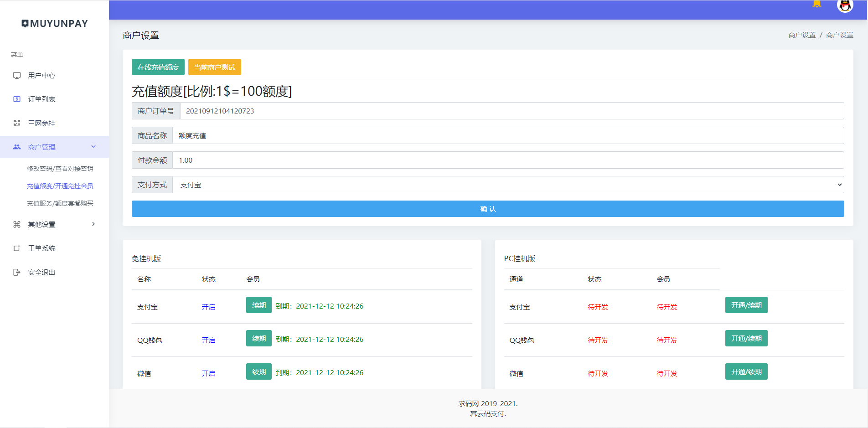The width and height of the screenshot is (868, 428).
Task: Renew 支付宝 with its 续期 button
Action: tap(259, 305)
